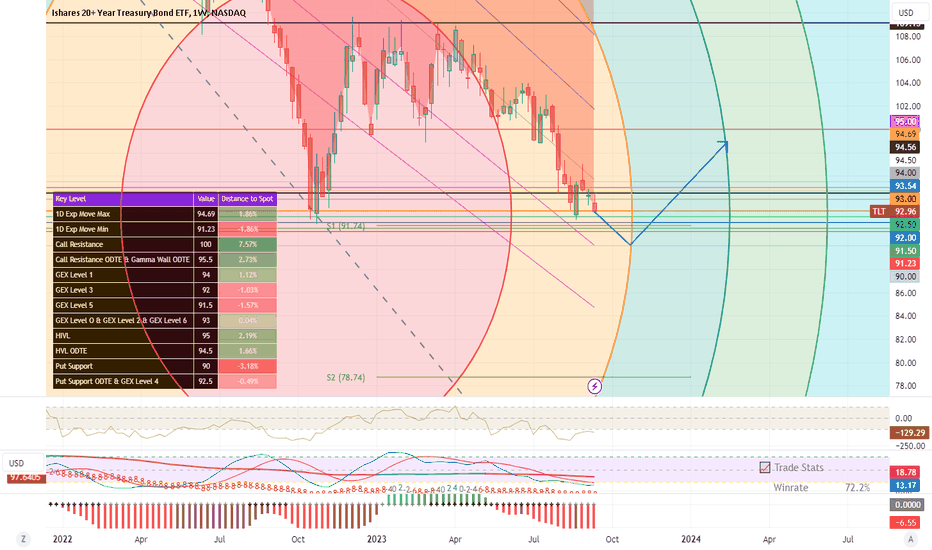Click the red 18.78 indicator value label
The image size is (932, 550).
(x=905, y=472)
